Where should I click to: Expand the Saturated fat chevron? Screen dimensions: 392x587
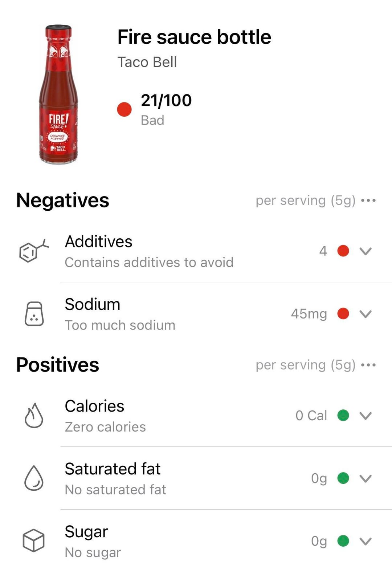pos(366,478)
